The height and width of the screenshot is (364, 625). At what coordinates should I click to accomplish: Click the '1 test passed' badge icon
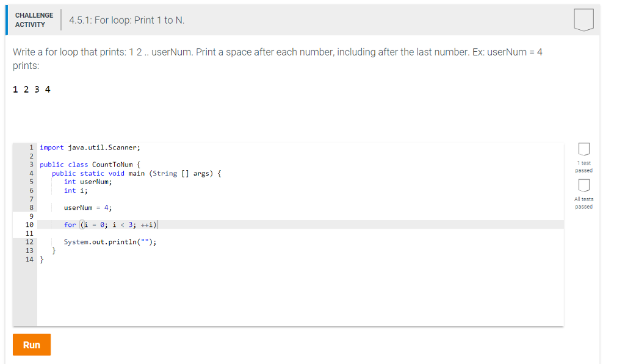pyautogui.click(x=583, y=149)
